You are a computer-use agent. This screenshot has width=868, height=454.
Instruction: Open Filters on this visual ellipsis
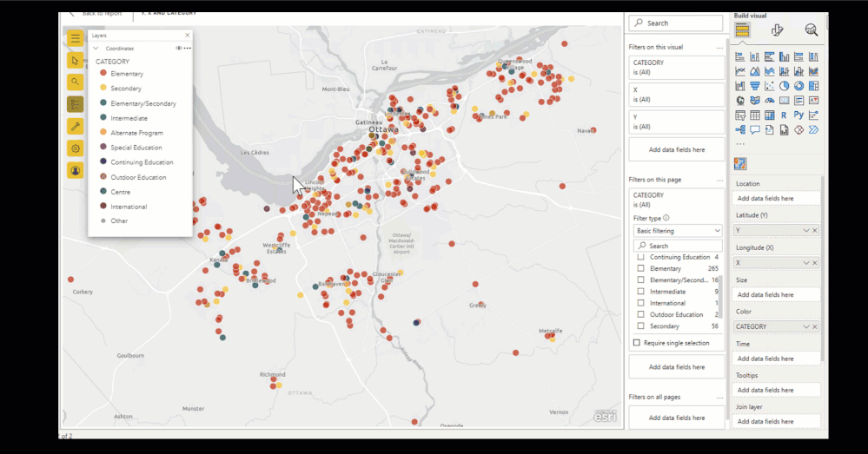coord(719,48)
